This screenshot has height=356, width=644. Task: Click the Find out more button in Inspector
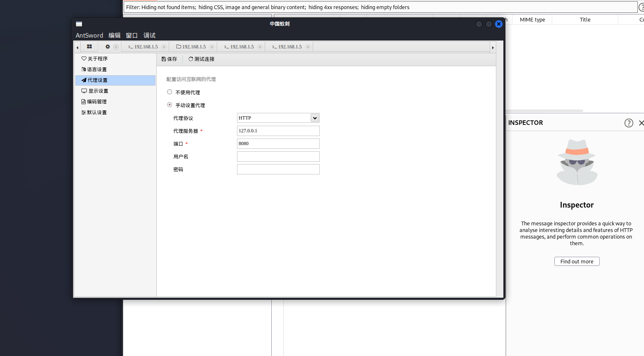577,261
